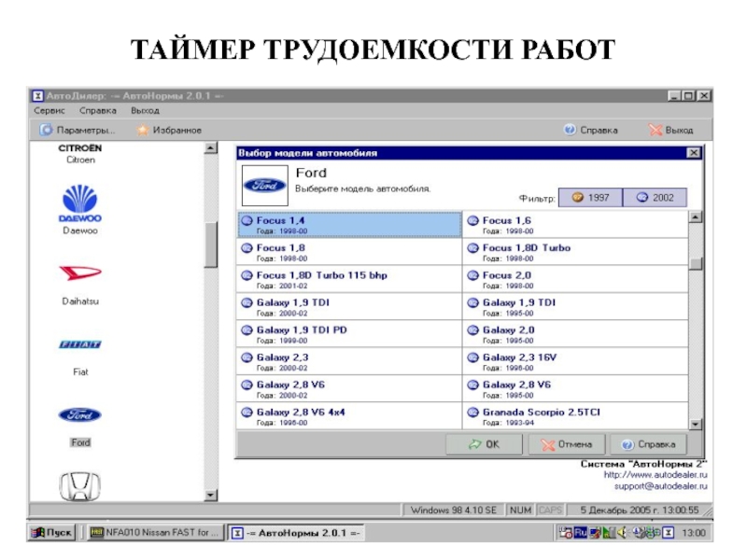747x560 pixels.
Task: Click the АвтоНормы 2.0.1 taskbar button
Action: [x=296, y=533]
